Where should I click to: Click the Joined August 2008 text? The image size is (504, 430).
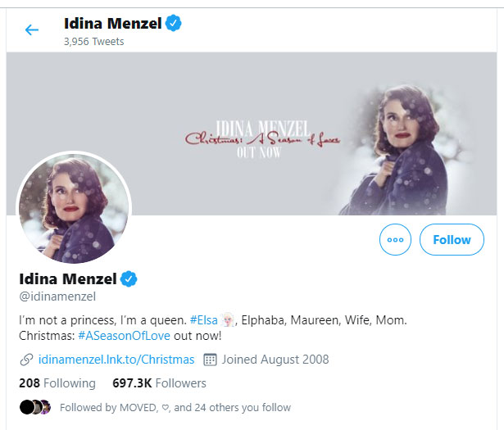[275, 360]
